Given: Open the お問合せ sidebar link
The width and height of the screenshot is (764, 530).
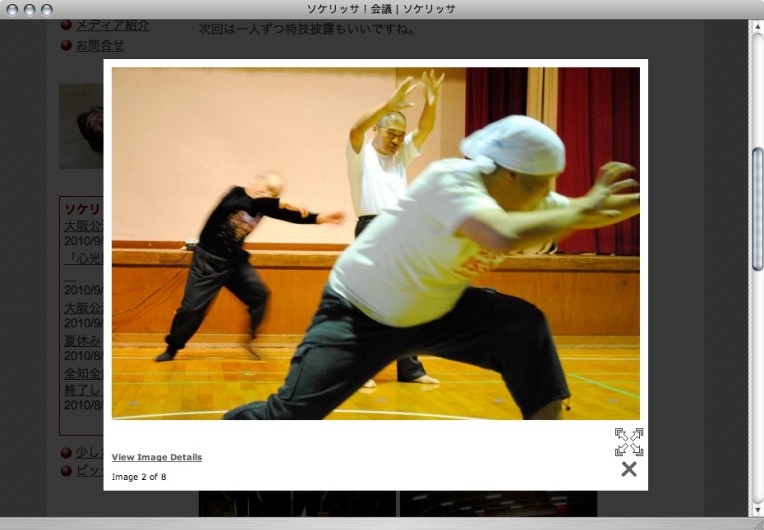Looking at the screenshot, I should coord(100,45).
